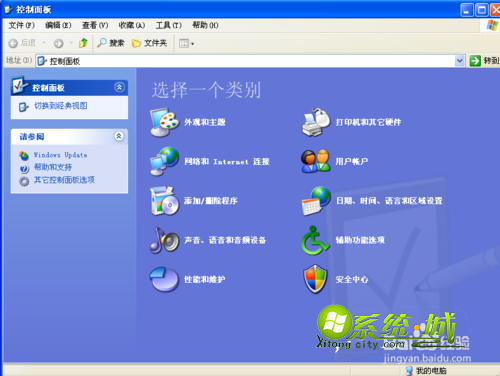The width and height of the screenshot is (500, 376).
Task: Open the 文件(F) menu
Action: [22, 25]
